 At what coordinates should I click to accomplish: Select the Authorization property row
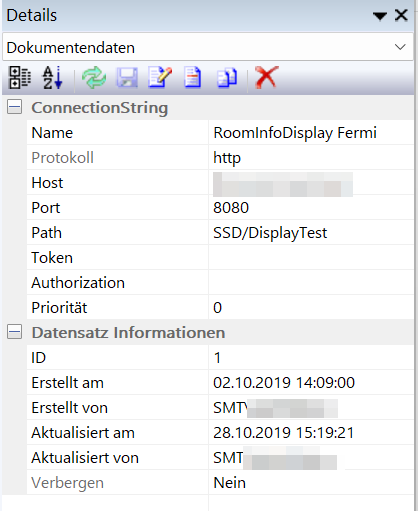[220, 282]
